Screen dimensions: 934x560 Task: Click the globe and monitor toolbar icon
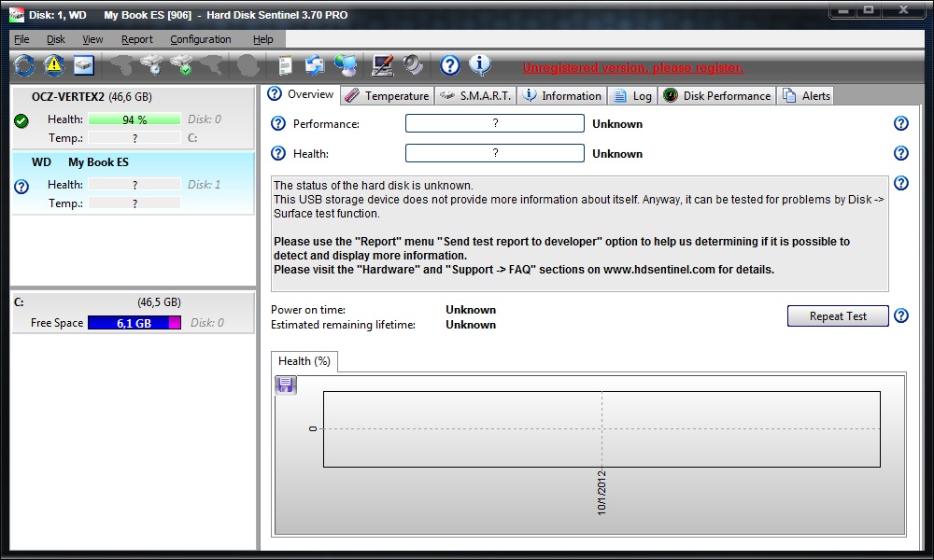coord(346,65)
